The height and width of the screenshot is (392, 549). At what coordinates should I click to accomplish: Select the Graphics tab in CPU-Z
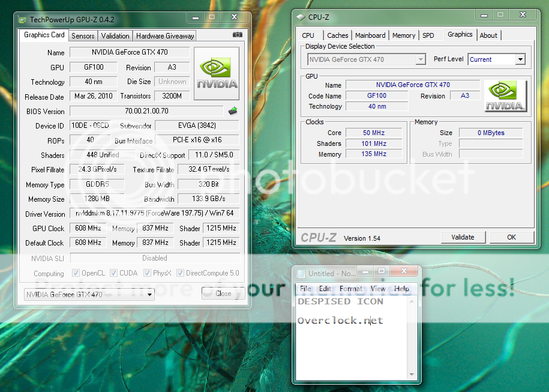pyautogui.click(x=460, y=34)
